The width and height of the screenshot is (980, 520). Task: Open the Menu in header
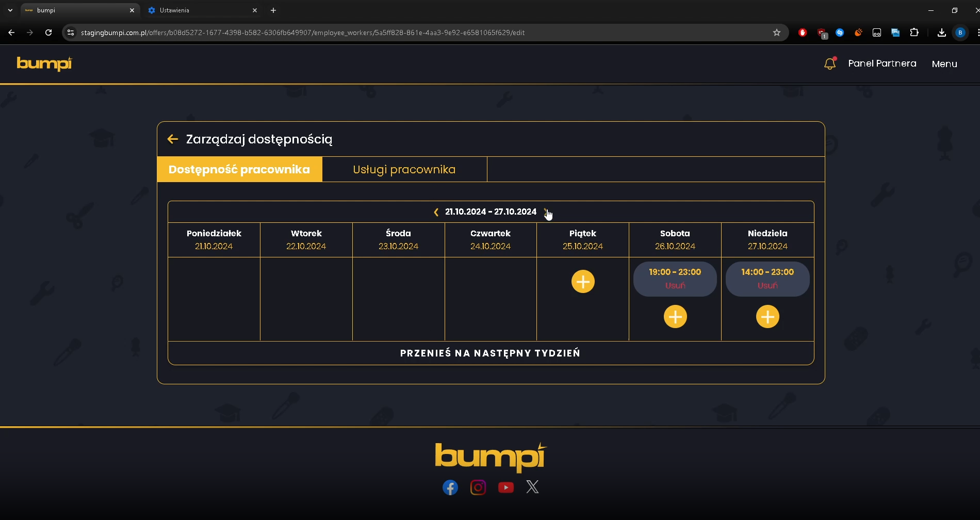(944, 64)
